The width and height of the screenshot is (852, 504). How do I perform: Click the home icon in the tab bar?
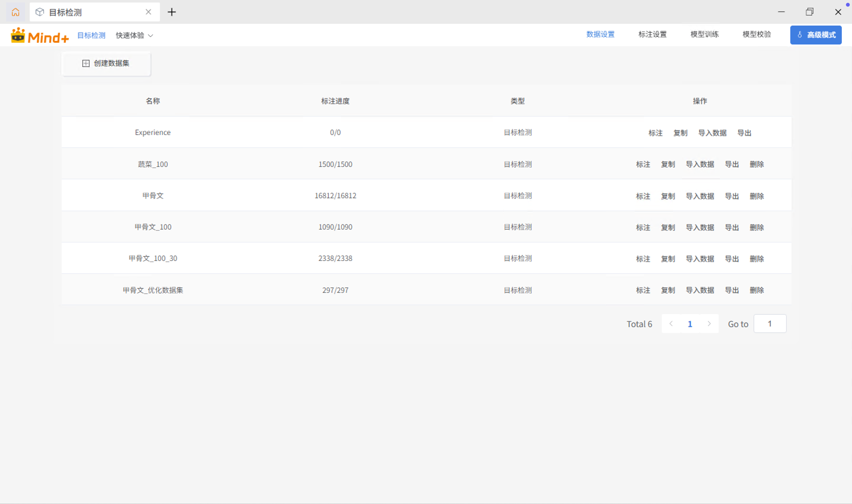click(x=15, y=12)
